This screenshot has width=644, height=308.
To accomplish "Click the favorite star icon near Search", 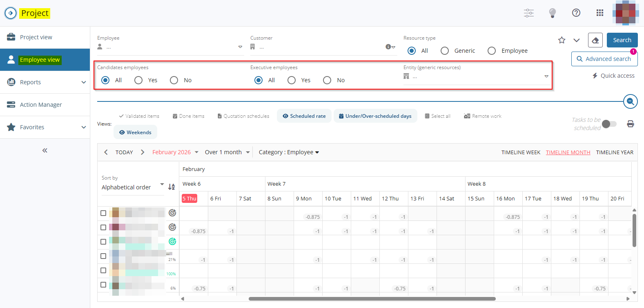I will pos(562,40).
